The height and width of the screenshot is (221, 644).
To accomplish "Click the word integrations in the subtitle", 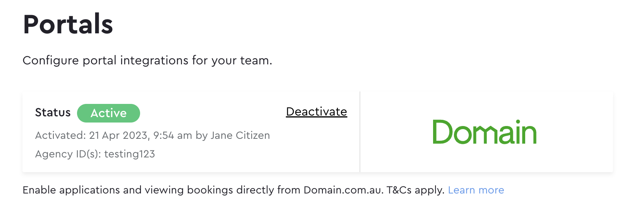I will coord(154,60).
